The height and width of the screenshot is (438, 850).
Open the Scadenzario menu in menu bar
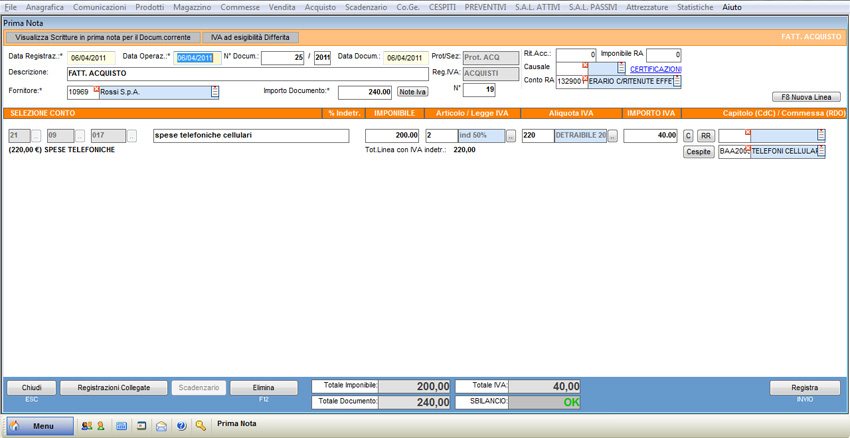365,7
